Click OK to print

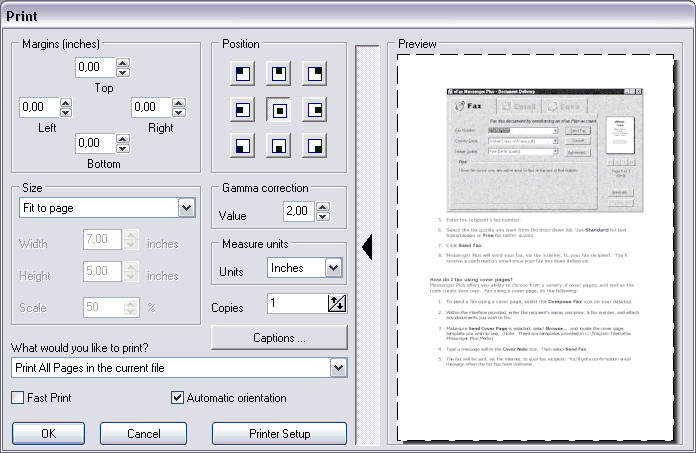[48, 433]
